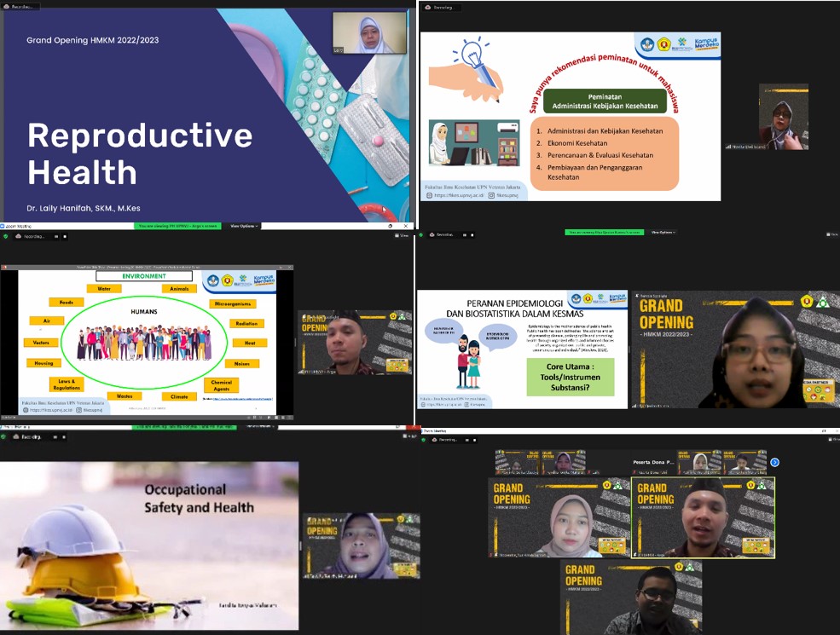Screen dimensions: 840x635
Task: Click green encryption shield in Environment slide window
Action: coord(5,236)
